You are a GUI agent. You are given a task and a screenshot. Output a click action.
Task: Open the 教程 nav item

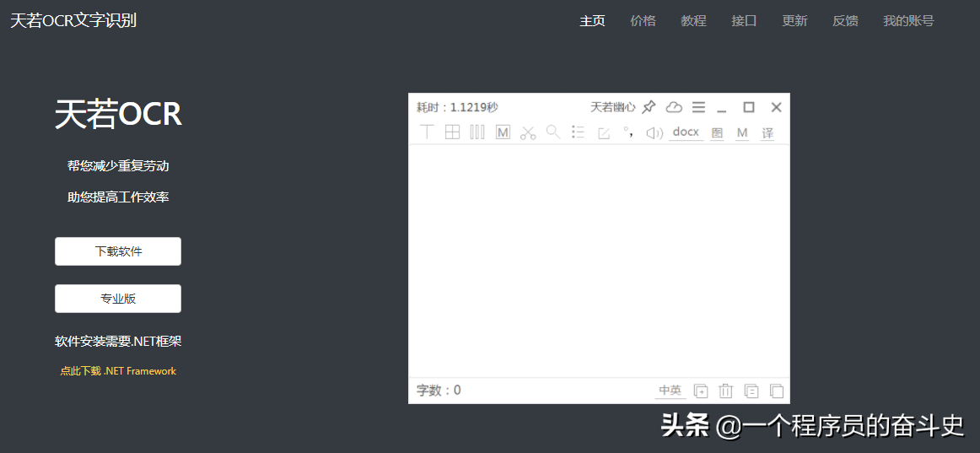pos(694,20)
